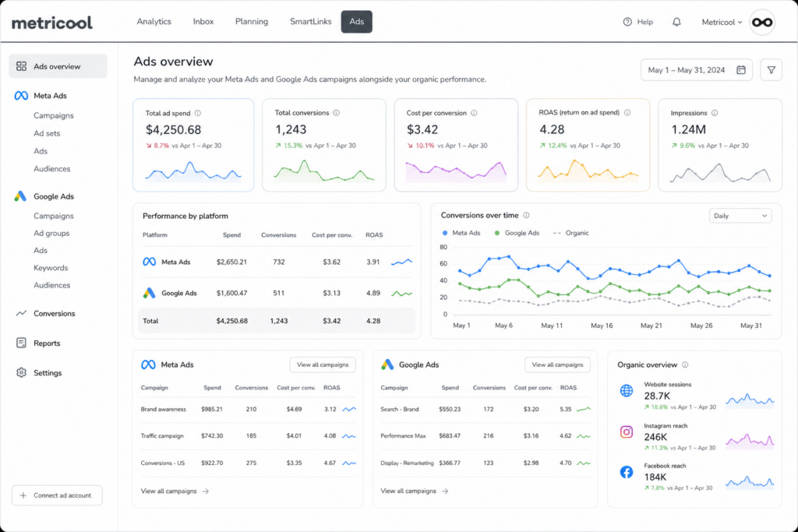
Task: Click View all campaigns button in Meta Ads card
Action: point(323,365)
